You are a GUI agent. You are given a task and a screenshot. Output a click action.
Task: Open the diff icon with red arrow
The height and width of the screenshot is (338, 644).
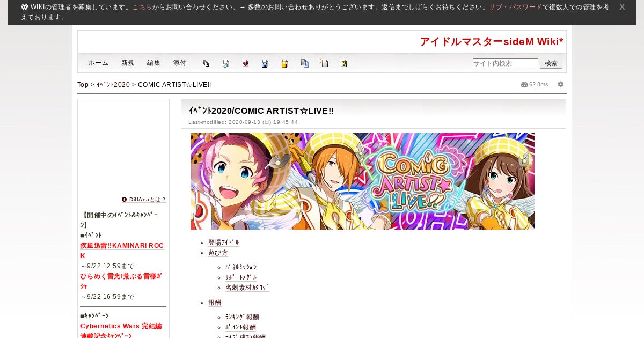pyautogui.click(x=245, y=63)
